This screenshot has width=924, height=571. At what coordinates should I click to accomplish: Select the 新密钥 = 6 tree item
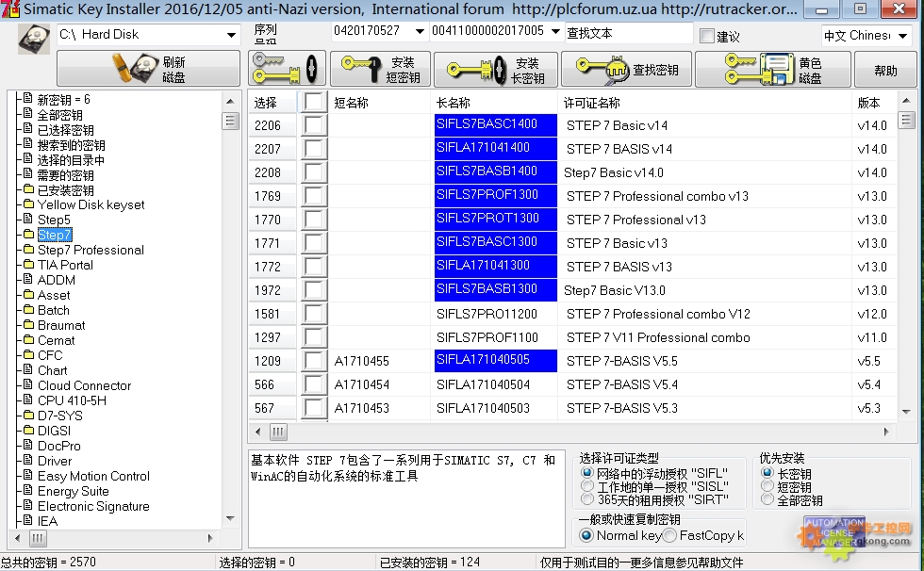point(64,100)
